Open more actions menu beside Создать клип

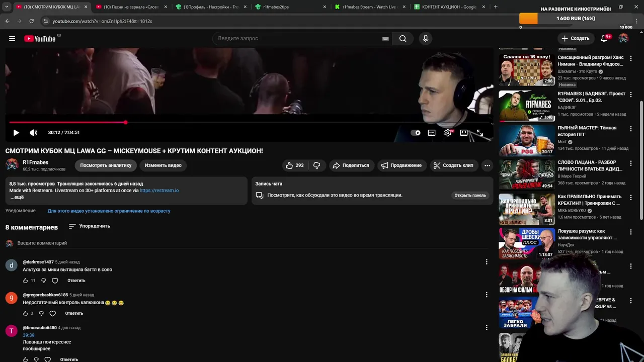487,165
